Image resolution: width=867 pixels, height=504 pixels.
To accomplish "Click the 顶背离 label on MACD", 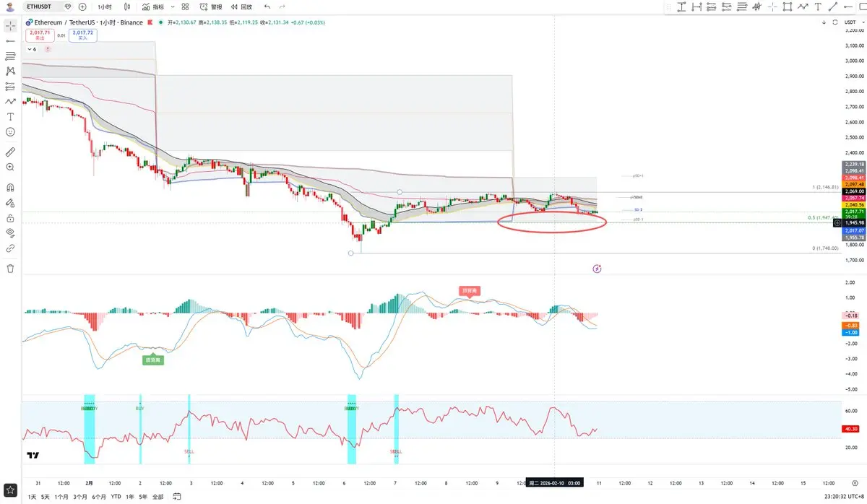I will point(470,290).
